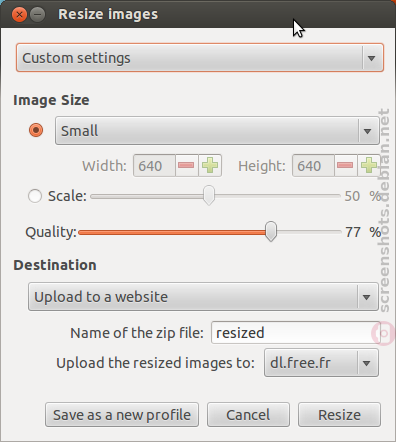Click the Scale slider handle

coord(209,195)
